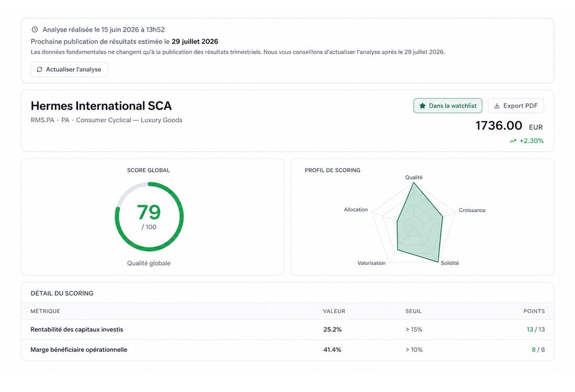Click the star icon in watchlist button
575x392 pixels.
[x=422, y=106]
